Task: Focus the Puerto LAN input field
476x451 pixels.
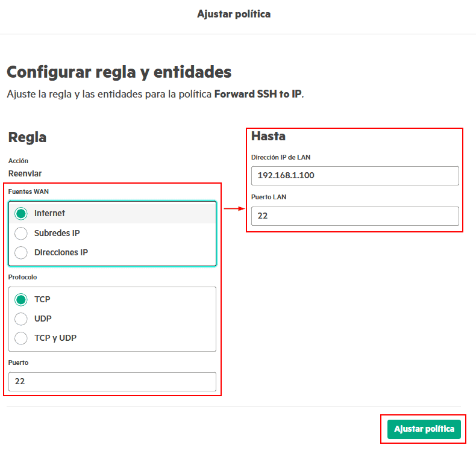Action: [x=355, y=216]
